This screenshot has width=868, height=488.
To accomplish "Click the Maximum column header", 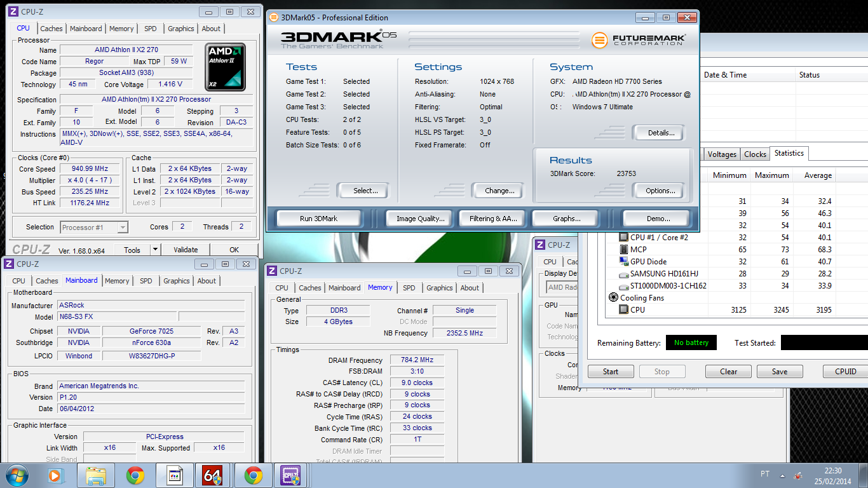I will coord(771,175).
